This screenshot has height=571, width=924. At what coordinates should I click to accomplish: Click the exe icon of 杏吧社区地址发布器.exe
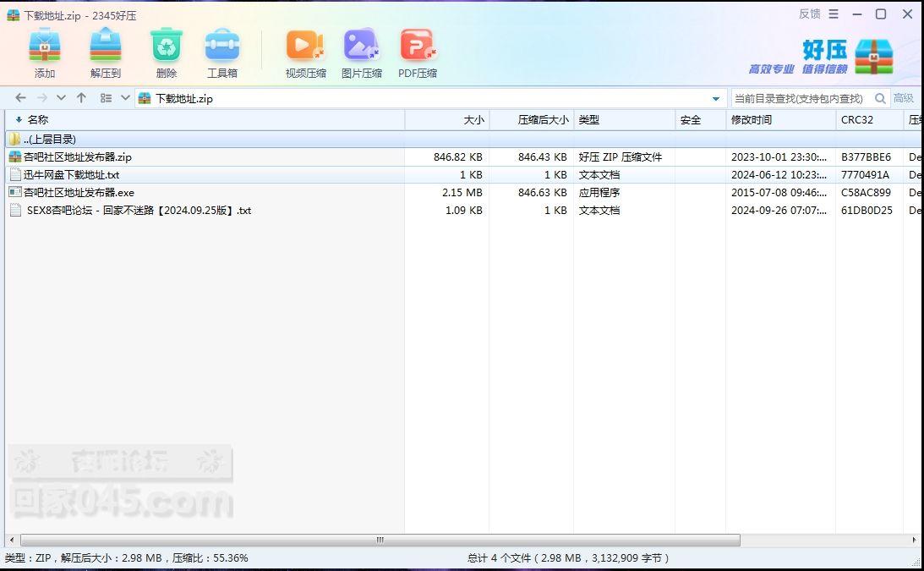15,192
